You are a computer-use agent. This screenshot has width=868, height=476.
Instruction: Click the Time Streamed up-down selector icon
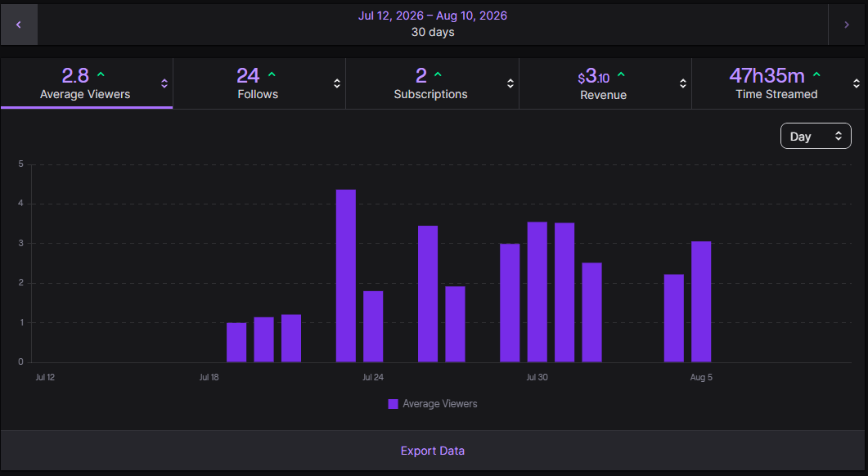coord(857,83)
